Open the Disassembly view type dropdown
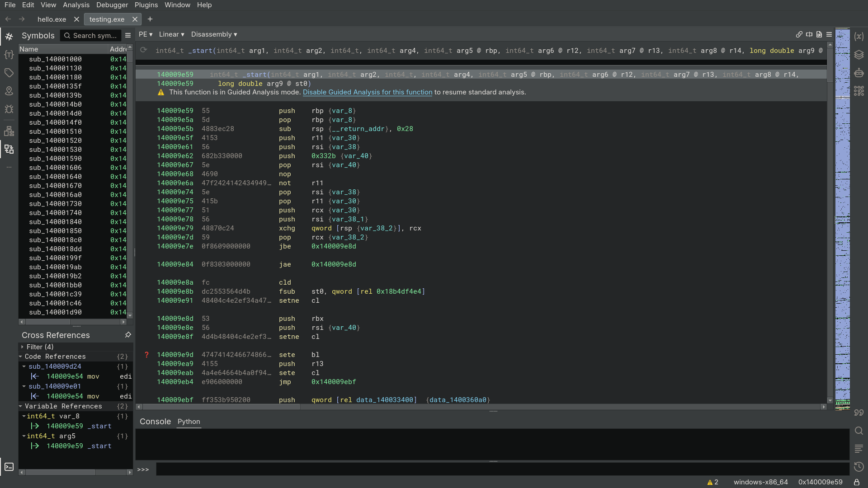Screen dimensions: 868x488 (x=214, y=34)
